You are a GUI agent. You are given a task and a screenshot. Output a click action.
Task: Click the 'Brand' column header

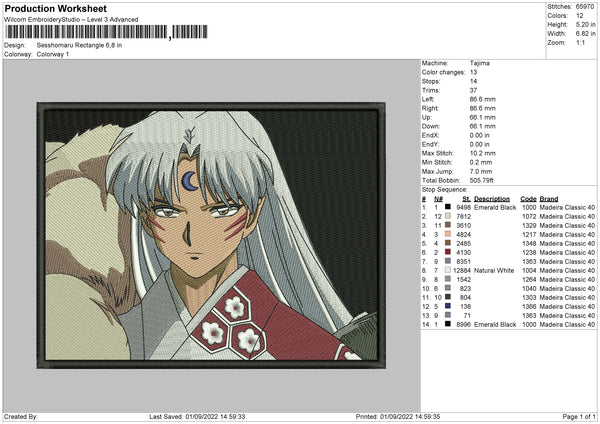pyautogui.click(x=549, y=199)
